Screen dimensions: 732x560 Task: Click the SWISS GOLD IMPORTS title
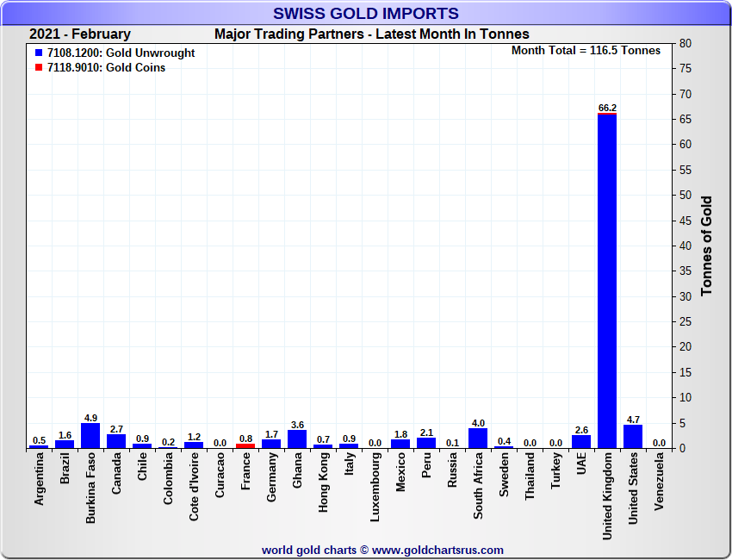click(366, 13)
